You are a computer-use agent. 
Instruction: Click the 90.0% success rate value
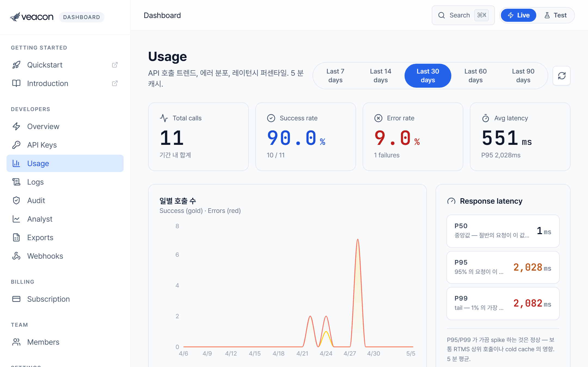coord(296,138)
